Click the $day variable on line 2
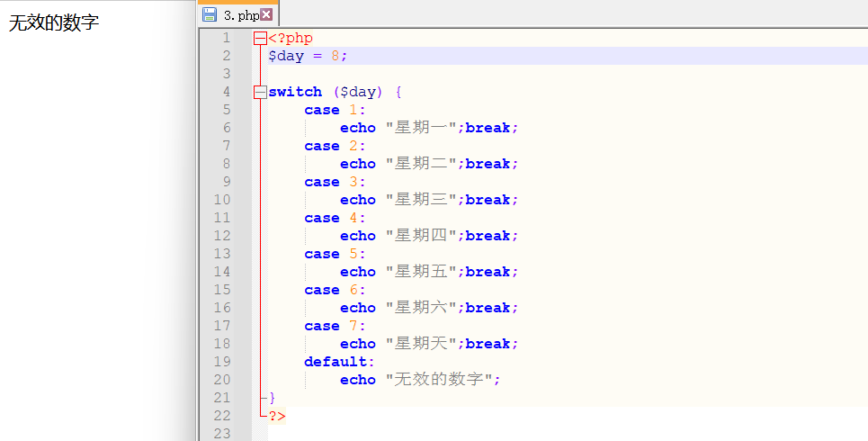The image size is (868, 441). [286, 56]
